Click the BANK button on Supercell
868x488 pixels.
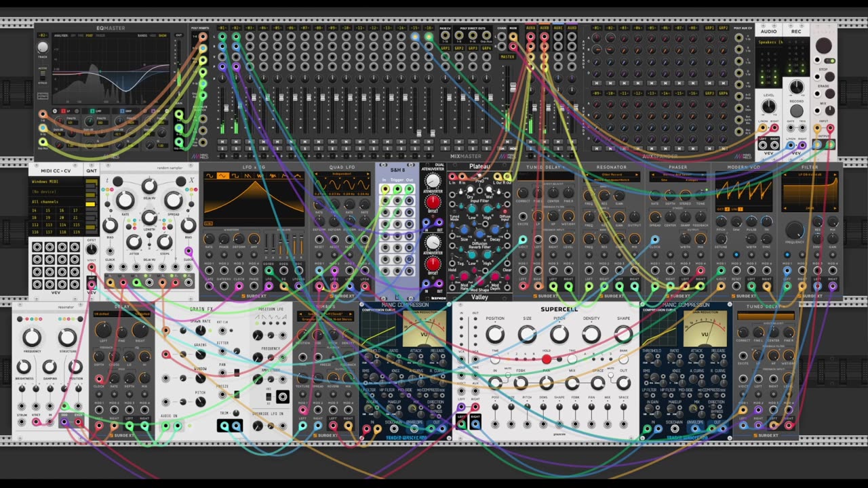pyautogui.click(x=623, y=359)
